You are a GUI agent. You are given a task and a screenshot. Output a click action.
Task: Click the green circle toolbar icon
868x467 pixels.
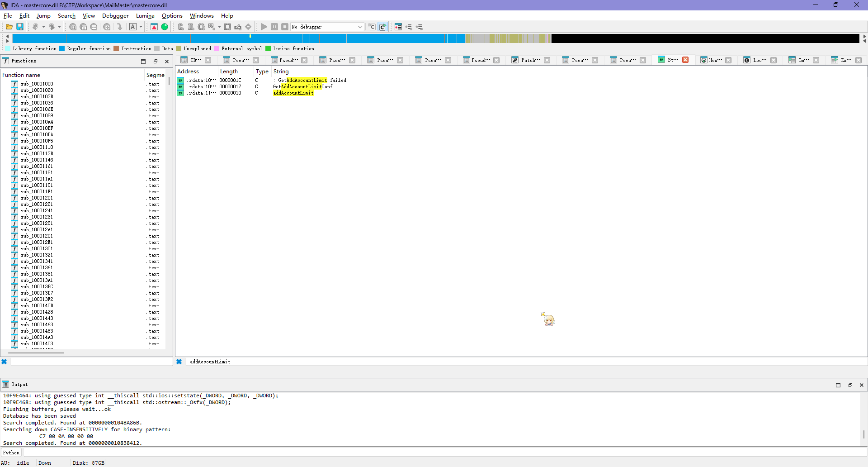[165, 27]
